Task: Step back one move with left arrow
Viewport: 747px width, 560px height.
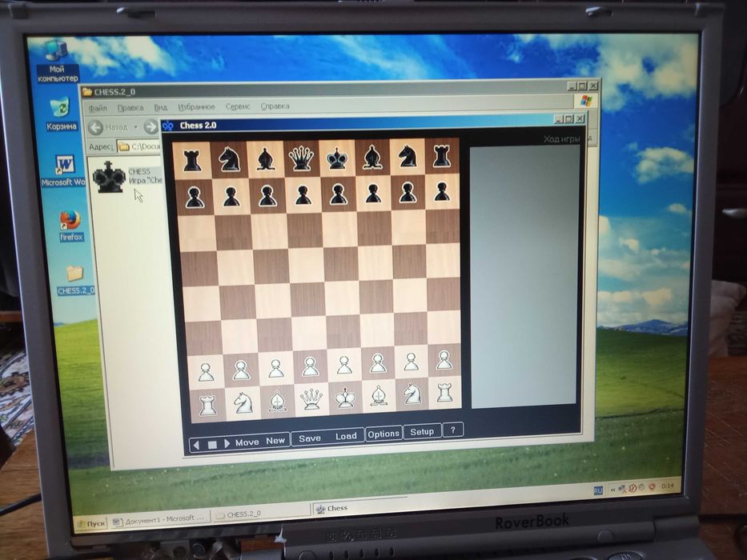Action: point(196,446)
